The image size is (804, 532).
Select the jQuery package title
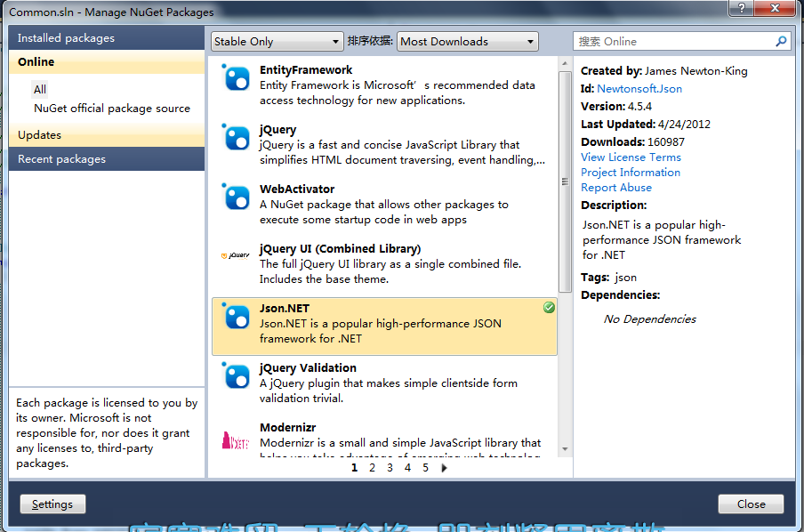pyautogui.click(x=277, y=130)
